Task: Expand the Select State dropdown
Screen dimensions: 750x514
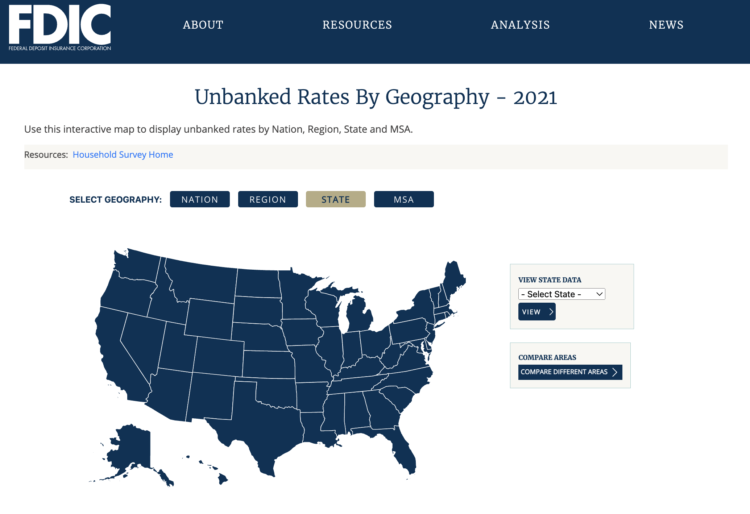Action: (x=562, y=294)
